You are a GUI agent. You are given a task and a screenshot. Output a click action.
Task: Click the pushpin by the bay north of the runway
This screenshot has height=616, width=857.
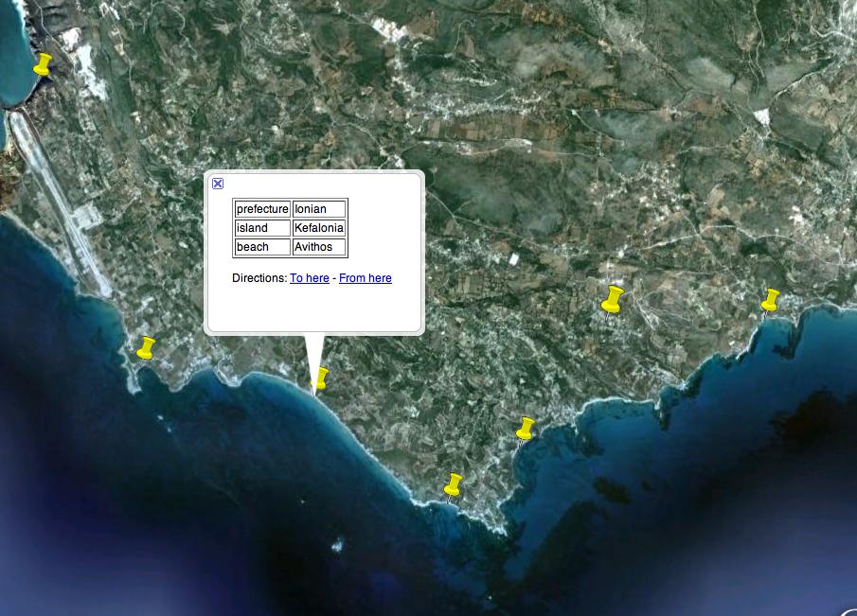tap(43, 64)
